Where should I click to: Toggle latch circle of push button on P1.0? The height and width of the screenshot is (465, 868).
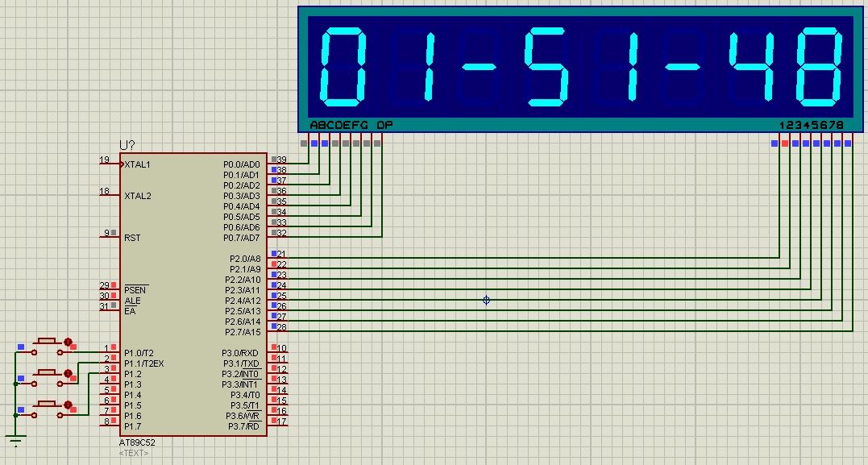point(68,343)
